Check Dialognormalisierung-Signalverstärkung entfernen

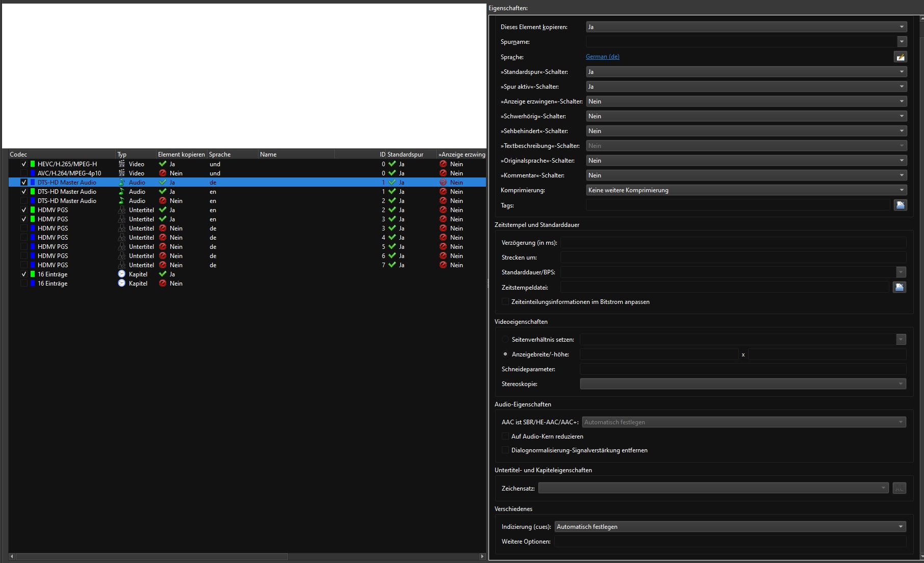[505, 450]
